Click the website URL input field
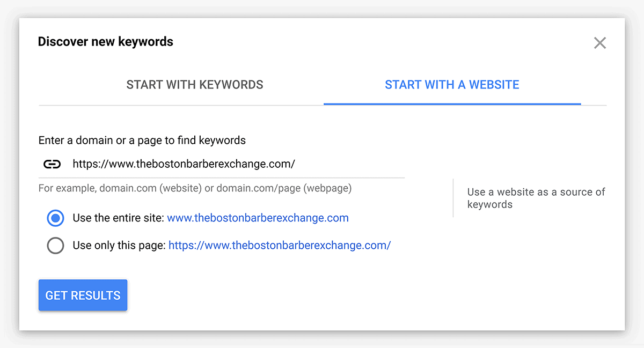 click(x=236, y=164)
